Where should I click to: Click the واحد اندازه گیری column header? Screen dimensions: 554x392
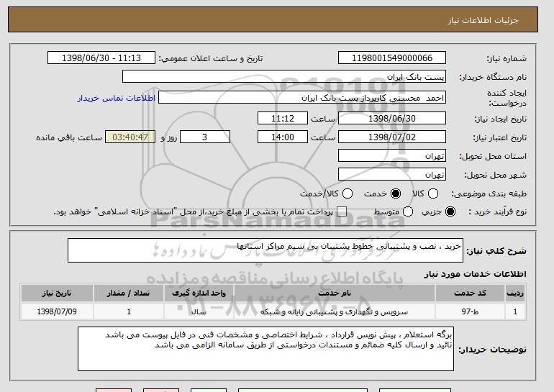point(199,293)
